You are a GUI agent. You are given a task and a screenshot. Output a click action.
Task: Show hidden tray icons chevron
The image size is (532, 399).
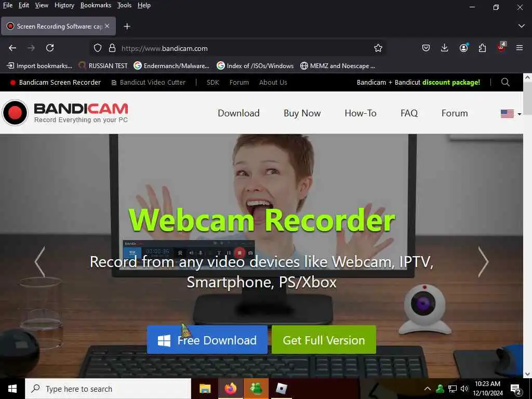pyautogui.click(x=428, y=389)
